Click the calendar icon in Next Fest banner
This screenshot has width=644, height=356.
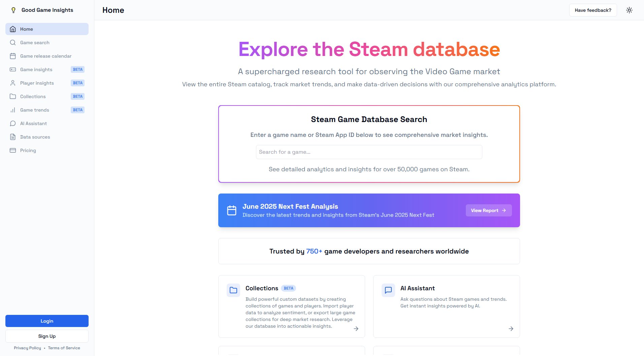232,210
